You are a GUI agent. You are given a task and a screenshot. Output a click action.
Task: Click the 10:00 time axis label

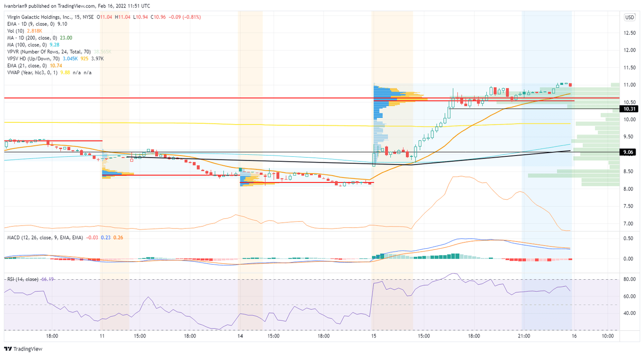[x=608, y=336]
